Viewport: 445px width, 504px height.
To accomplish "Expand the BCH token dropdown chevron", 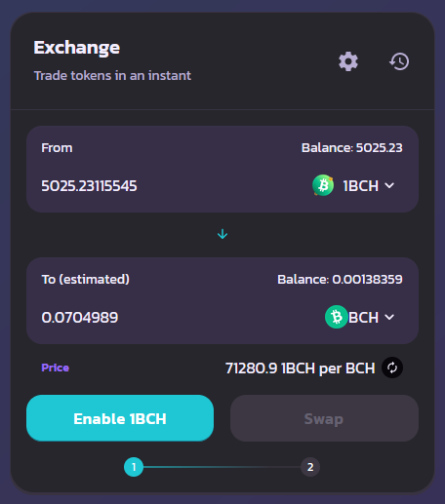I will tap(389, 317).
